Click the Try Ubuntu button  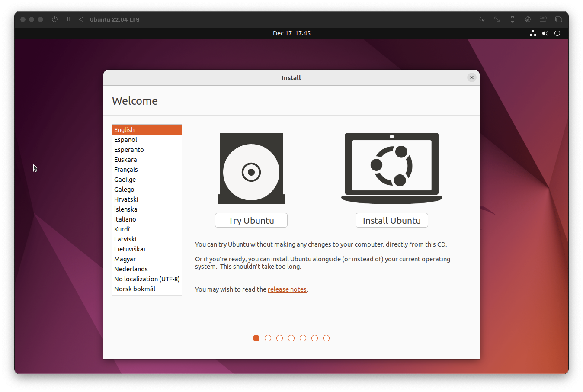[x=251, y=220]
